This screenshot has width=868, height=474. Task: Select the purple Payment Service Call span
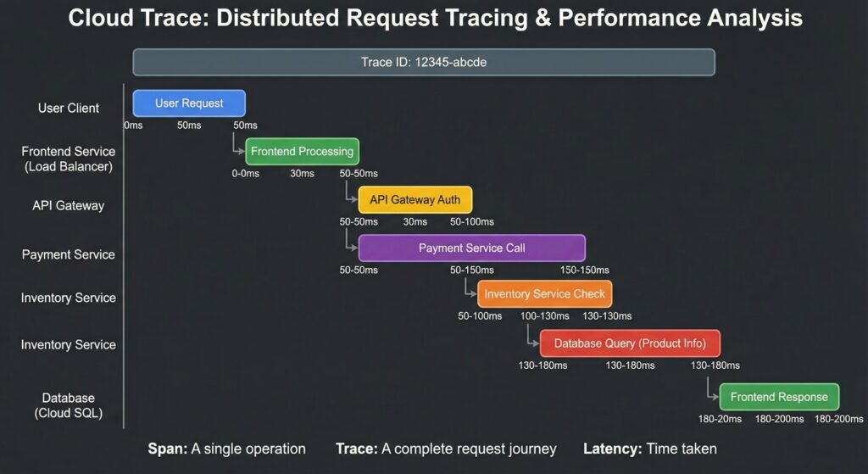point(471,248)
